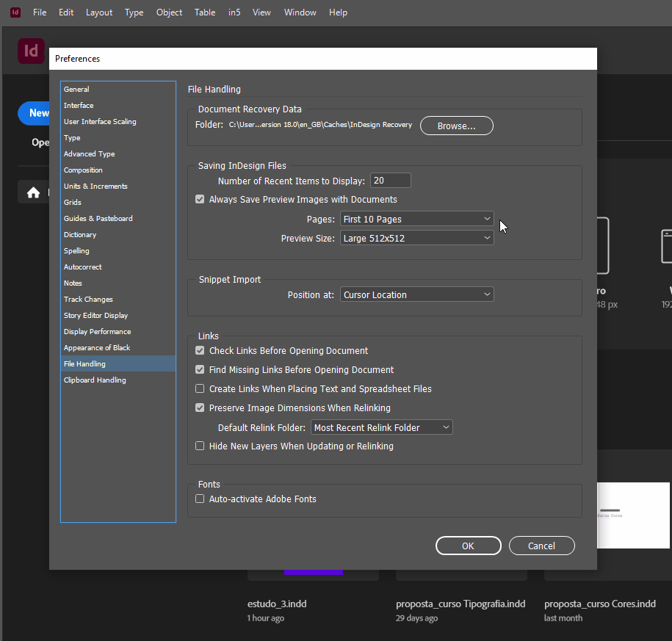This screenshot has width=672, height=641.
Task: Select File Handling category
Action: click(x=118, y=363)
